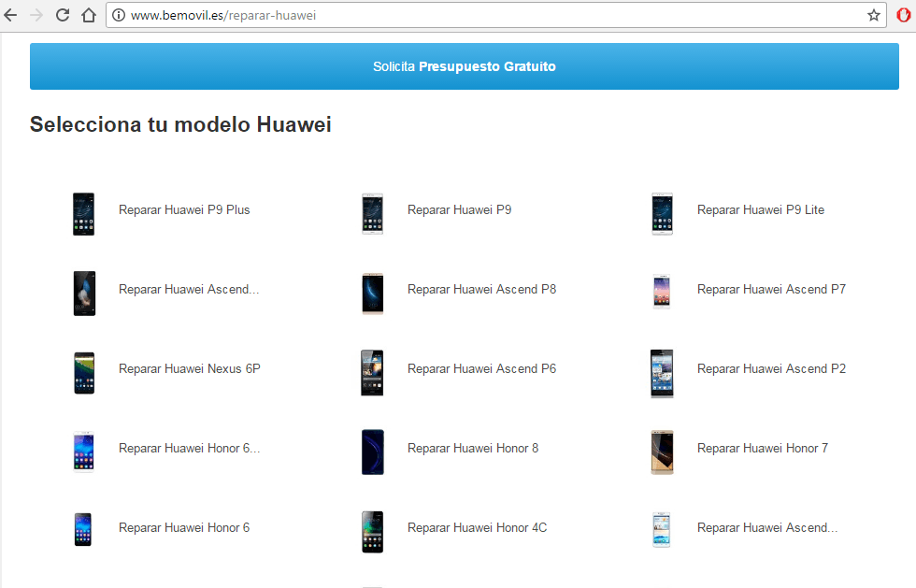View site information icon in address bar

(119, 15)
